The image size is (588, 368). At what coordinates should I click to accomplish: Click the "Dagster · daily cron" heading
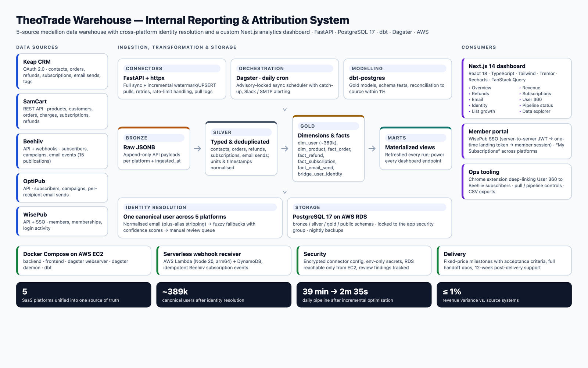point(262,78)
